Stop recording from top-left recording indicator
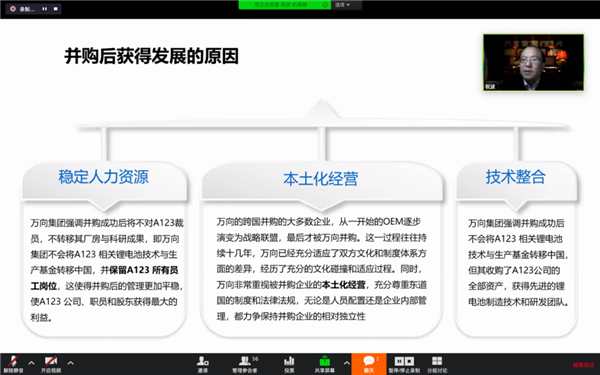 (x=55, y=8)
